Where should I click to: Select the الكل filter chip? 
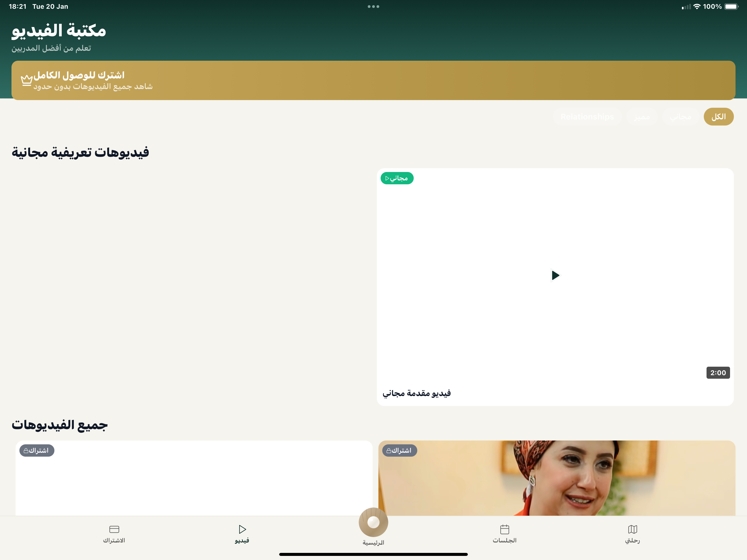(x=718, y=117)
